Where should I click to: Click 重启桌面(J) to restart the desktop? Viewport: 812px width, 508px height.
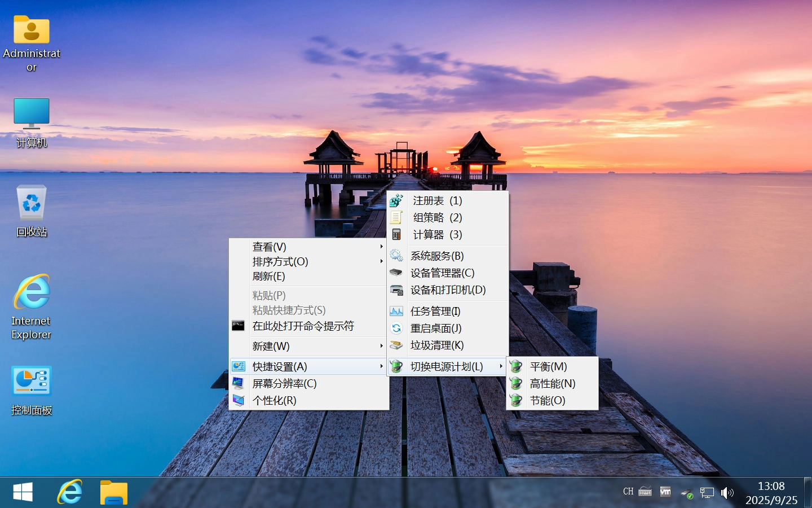tap(435, 329)
